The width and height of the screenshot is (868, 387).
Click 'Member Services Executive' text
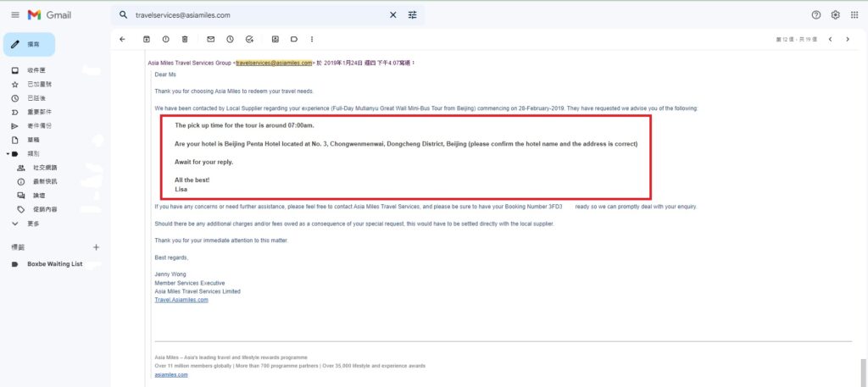coord(190,283)
